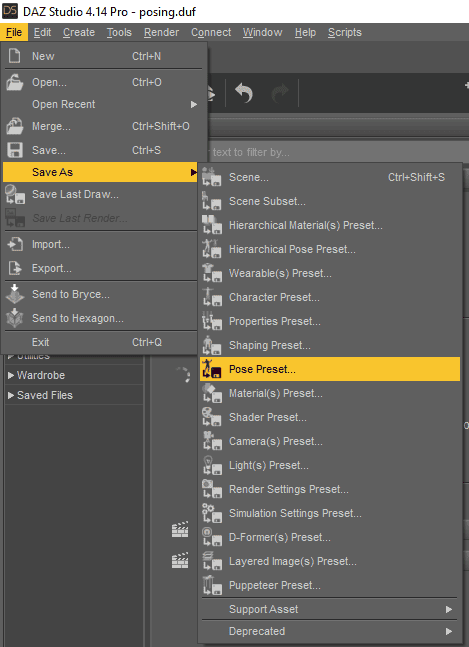Viewport: 469px width, 647px height.
Task: Click the Save As submenu arrow
Action: click(x=193, y=172)
